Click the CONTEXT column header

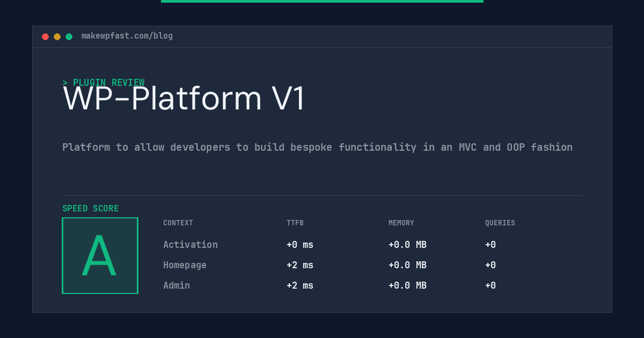pyautogui.click(x=178, y=223)
